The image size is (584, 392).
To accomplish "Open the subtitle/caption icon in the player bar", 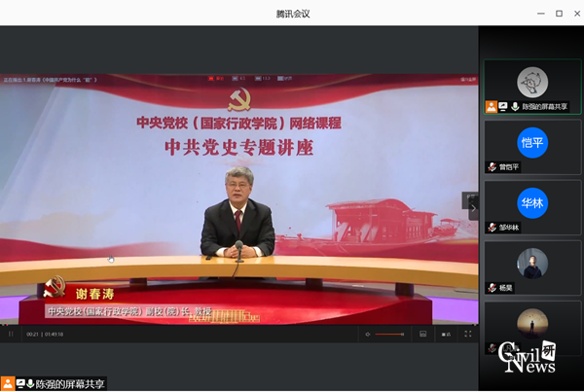I will point(423,334).
